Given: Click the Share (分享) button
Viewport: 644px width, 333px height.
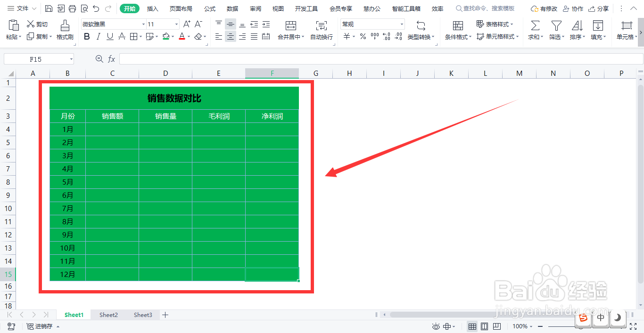Looking at the screenshot, I should click(x=598, y=8).
